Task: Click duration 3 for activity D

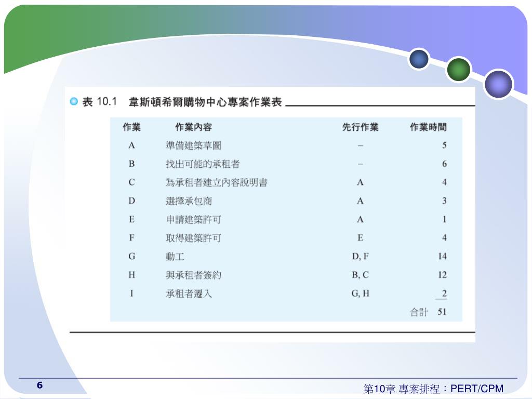Action: point(444,201)
